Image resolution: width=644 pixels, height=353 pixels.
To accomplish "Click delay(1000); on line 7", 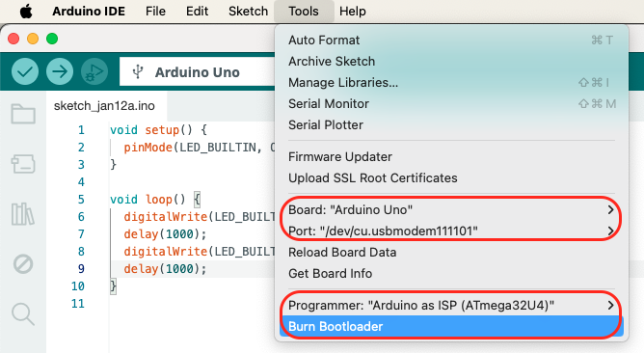I will [165, 234].
